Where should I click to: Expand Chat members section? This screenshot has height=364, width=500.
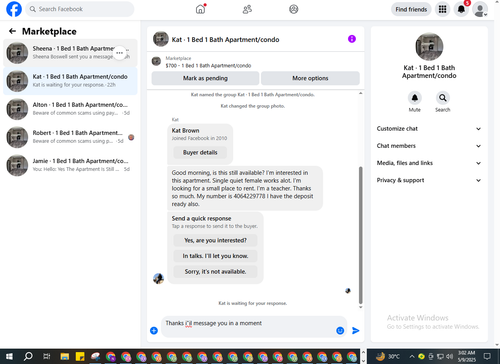(429, 146)
